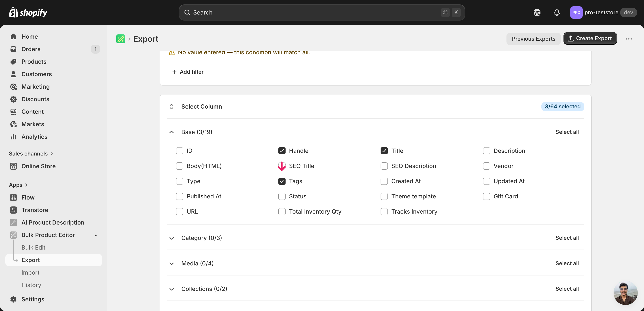
Task: Click the Create Export button
Action: click(x=590, y=38)
